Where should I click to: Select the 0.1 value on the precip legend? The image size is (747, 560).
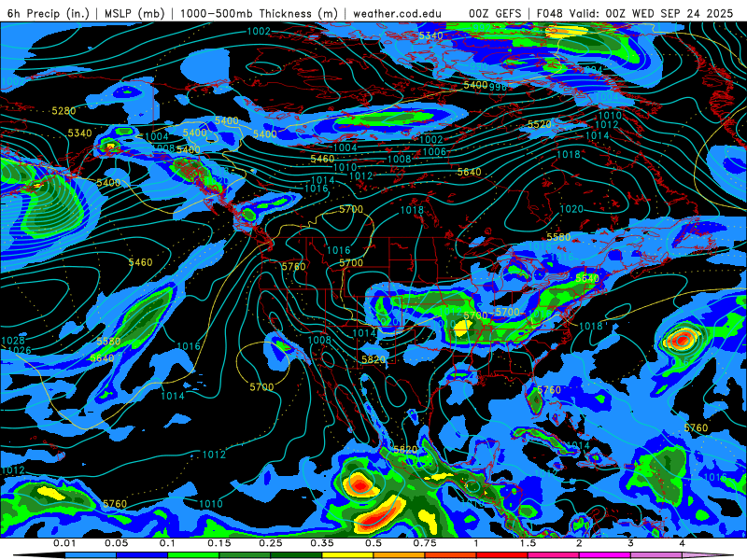tap(167, 543)
